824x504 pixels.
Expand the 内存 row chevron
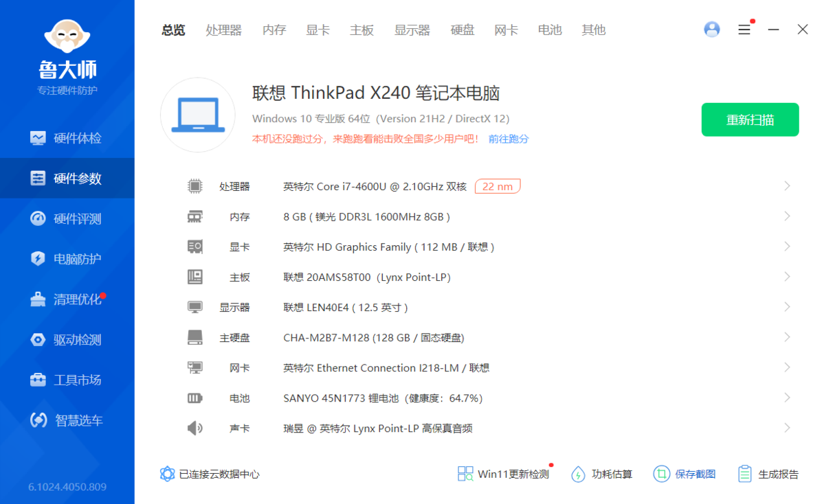point(787,216)
